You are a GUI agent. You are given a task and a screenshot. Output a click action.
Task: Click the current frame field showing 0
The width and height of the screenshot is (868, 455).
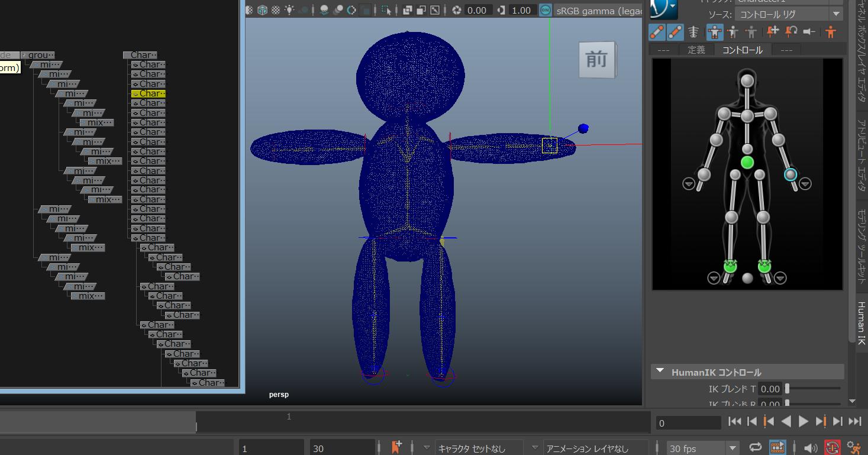tap(688, 423)
